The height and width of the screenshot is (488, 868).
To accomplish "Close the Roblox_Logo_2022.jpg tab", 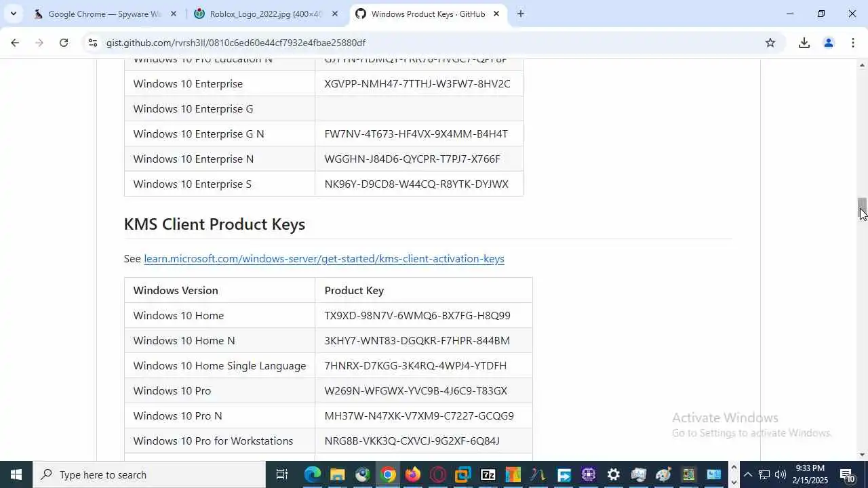I will [x=334, y=14].
